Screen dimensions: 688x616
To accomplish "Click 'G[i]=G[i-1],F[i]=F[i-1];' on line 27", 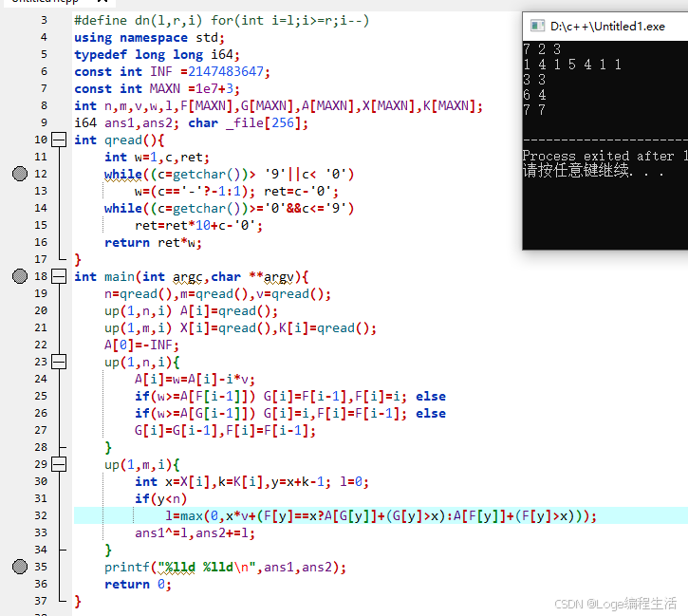I will tap(225, 430).
